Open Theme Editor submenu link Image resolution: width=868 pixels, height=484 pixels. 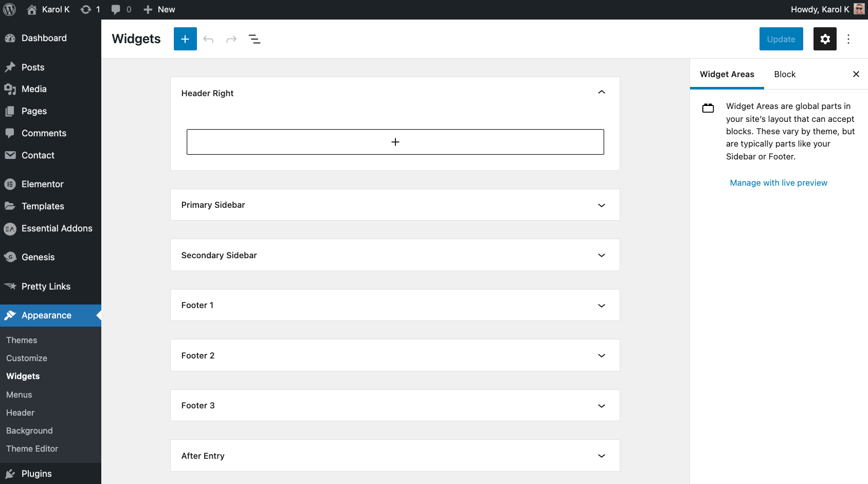click(32, 449)
